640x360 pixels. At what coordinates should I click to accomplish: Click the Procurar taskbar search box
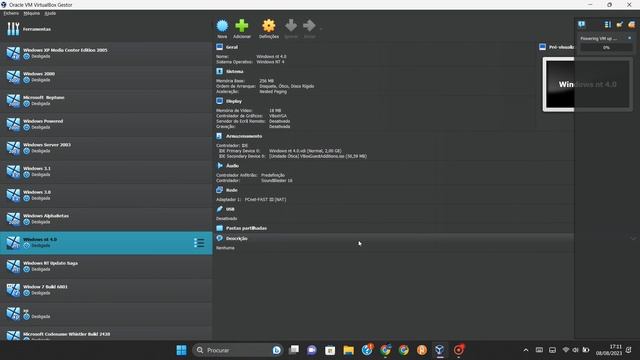(238, 350)
